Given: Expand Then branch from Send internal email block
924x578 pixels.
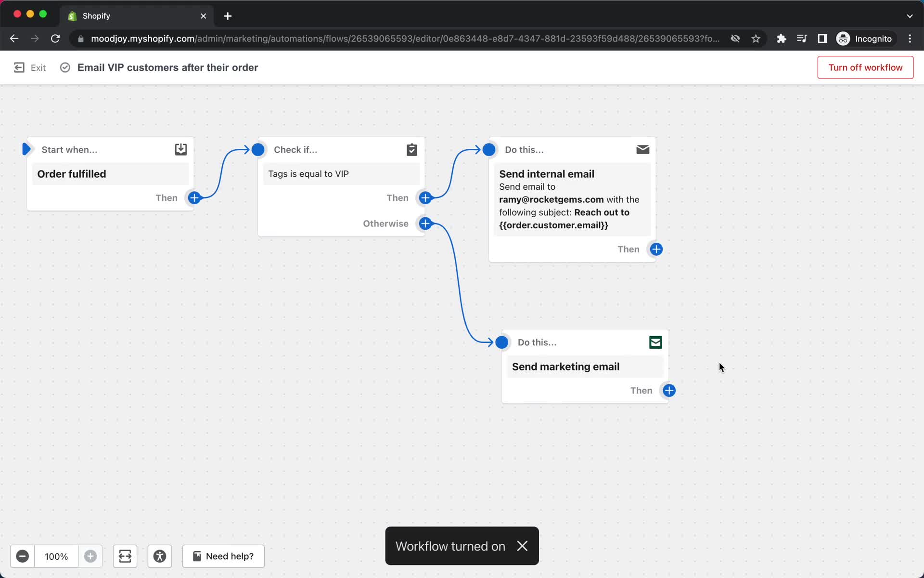Looking at the screenshot, I should 656,249.
